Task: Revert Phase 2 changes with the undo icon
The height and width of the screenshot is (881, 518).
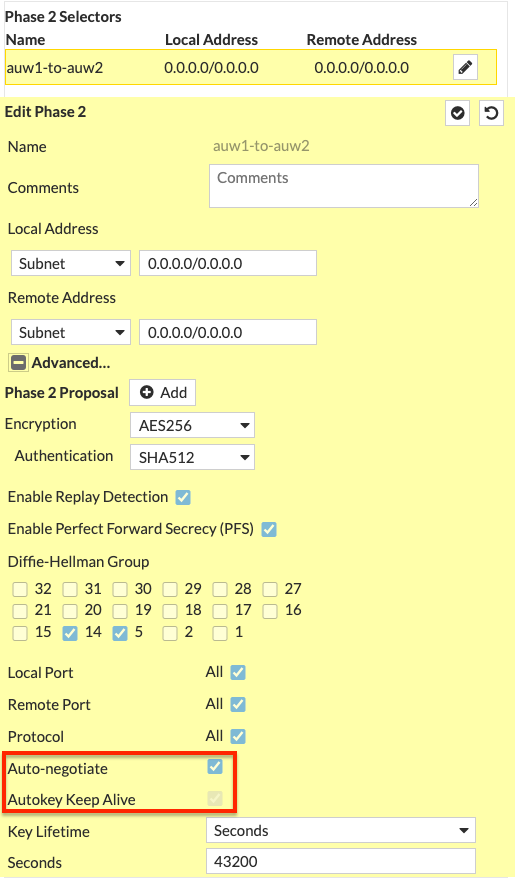Action: click(491, 113)
